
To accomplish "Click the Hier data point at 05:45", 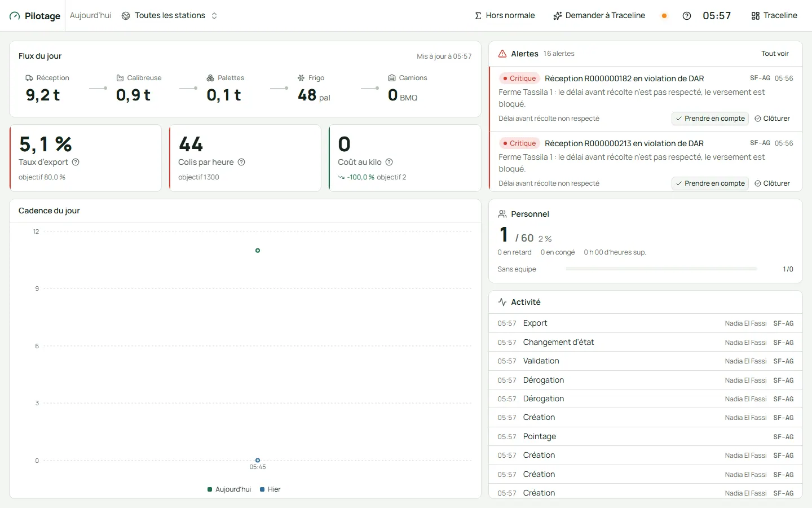I will coord(258,461).
